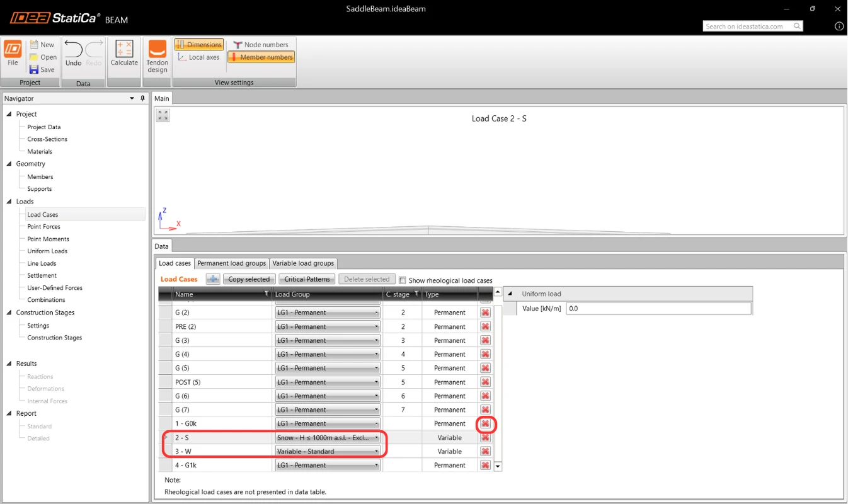Select the Main tab
Viewport: 848px width, 504px height.
pos(162,98)
